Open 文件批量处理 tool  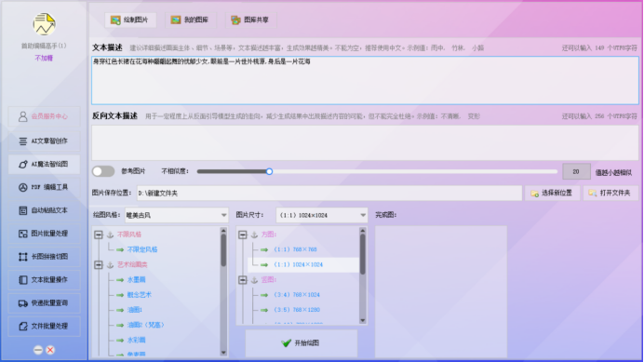(44, 327)
